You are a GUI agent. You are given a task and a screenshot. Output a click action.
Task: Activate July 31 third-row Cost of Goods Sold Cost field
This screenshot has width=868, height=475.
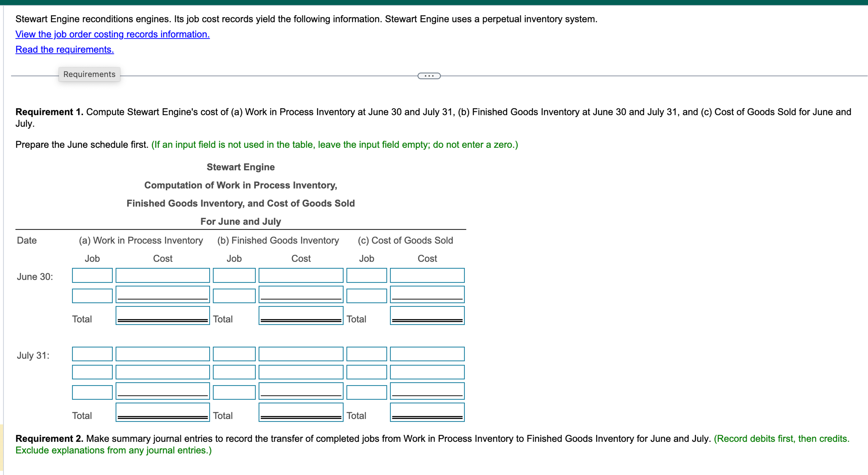tap(427, 391)
